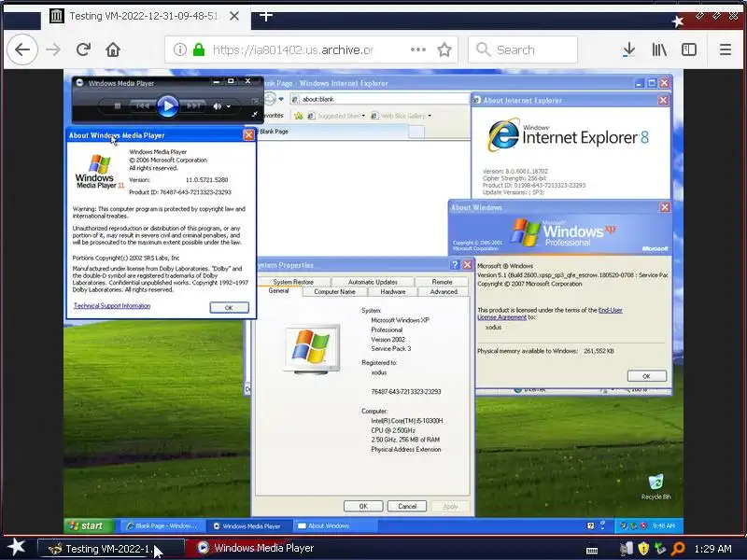747x560 pixels.
Task: Open the host start menu star icon
Action: 17,548
